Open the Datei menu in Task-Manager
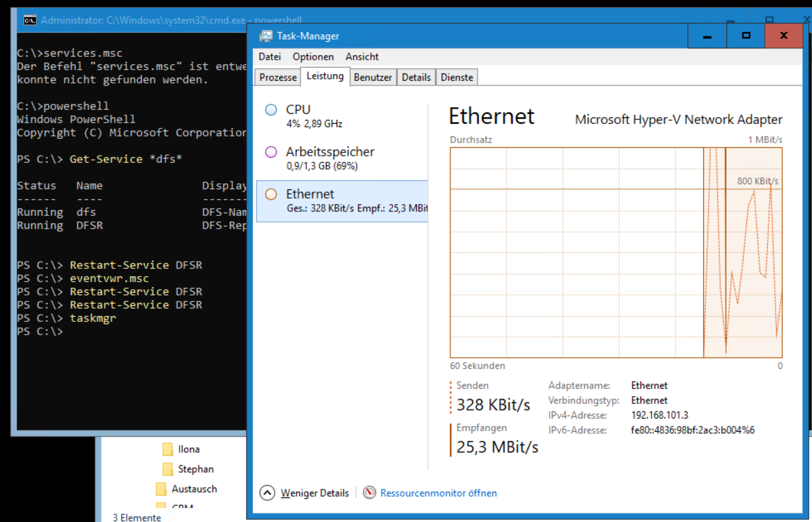 click(x=270, y=57)
